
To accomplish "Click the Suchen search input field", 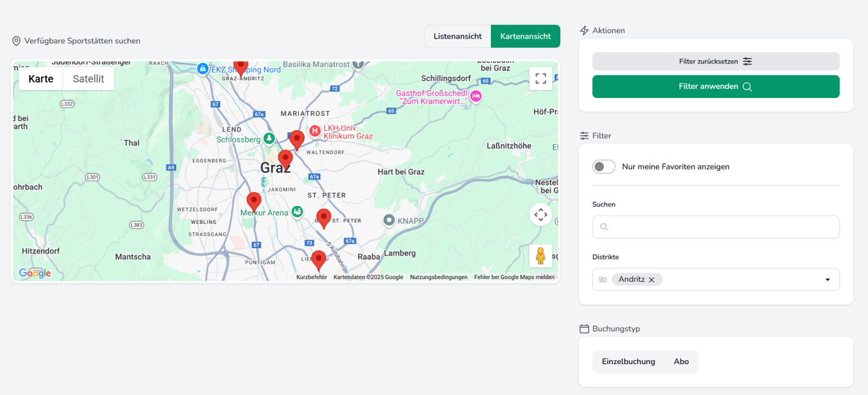I will 715,227.
